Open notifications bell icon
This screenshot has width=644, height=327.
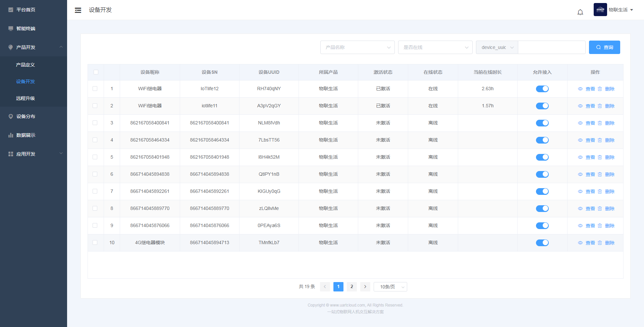580,12
